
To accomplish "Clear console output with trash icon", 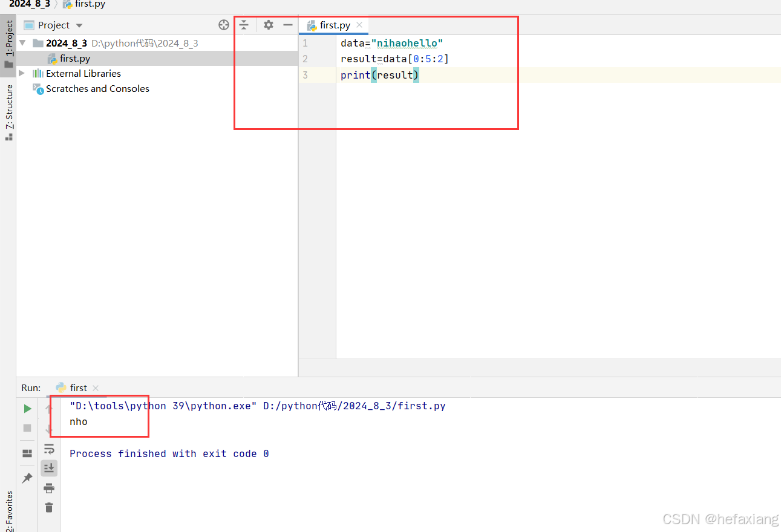I will pyautogui.click(x=49, y=507).
